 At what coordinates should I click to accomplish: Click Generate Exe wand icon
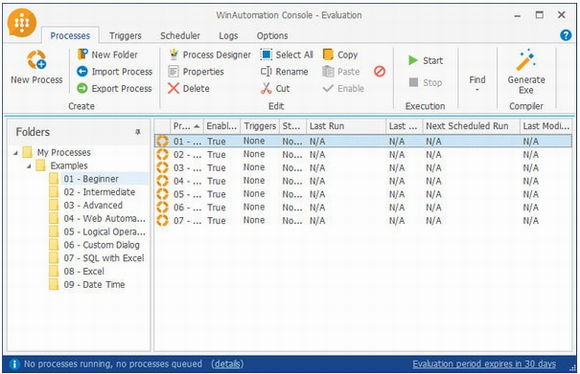coord(526,59)
